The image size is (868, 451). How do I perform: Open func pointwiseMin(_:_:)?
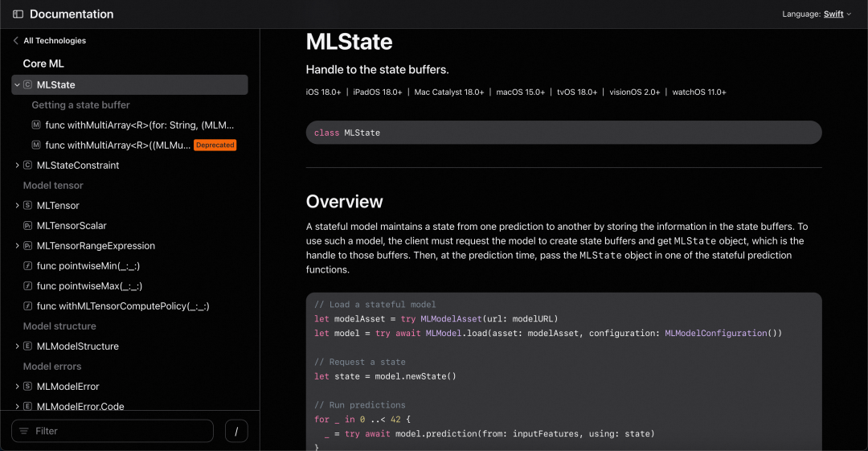(x=88, y=266)
